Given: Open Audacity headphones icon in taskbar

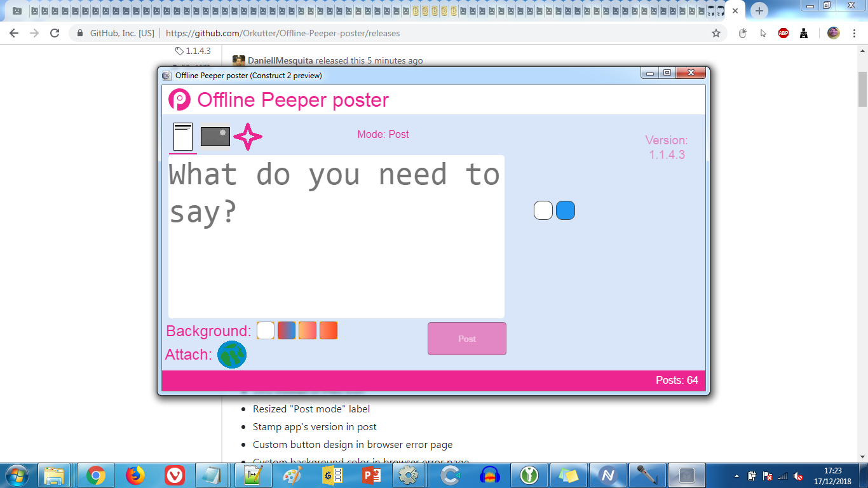Looking at the screenshot, I should click(x=490, y=475).
